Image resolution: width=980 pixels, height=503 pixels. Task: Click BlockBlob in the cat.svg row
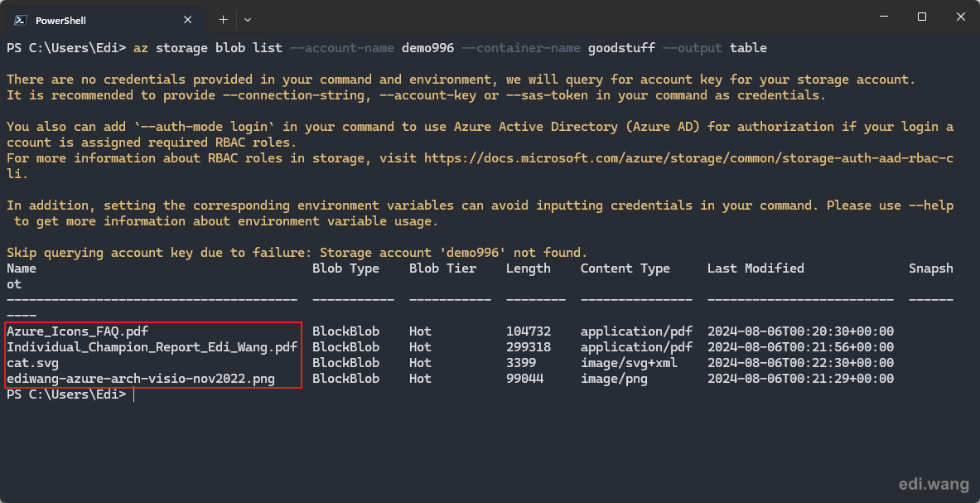(345, 362)
